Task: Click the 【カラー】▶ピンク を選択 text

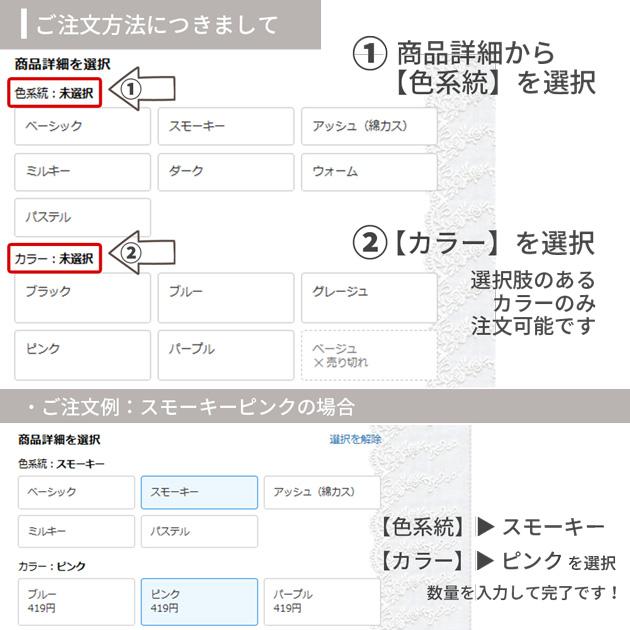Action: pos(498,561)
